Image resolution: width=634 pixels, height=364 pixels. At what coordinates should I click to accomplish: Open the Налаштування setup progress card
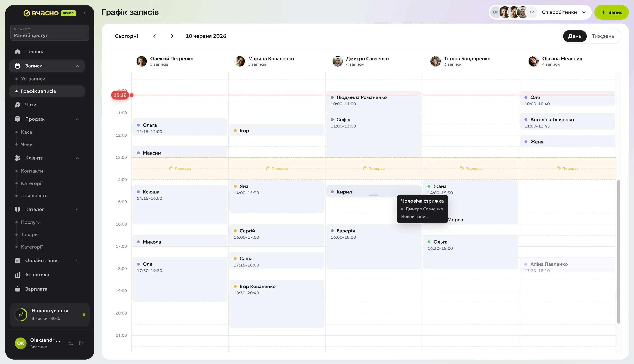(x=49, y=315)
